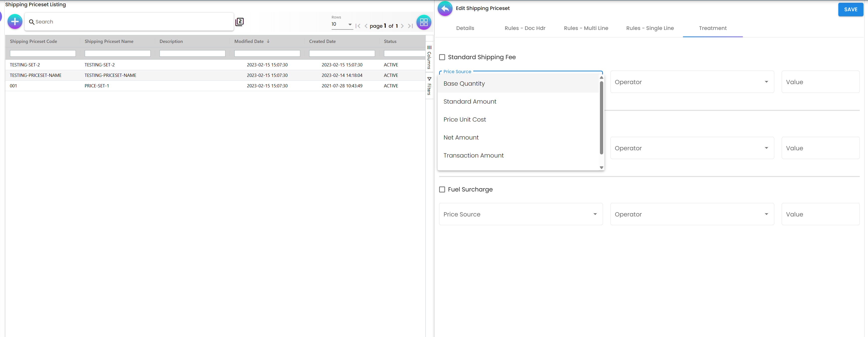The width and height of the screenshot is (868, 337).
Task: Click the back arrow in Edit Shipping Priceset
Action: (x=445, y=8)
